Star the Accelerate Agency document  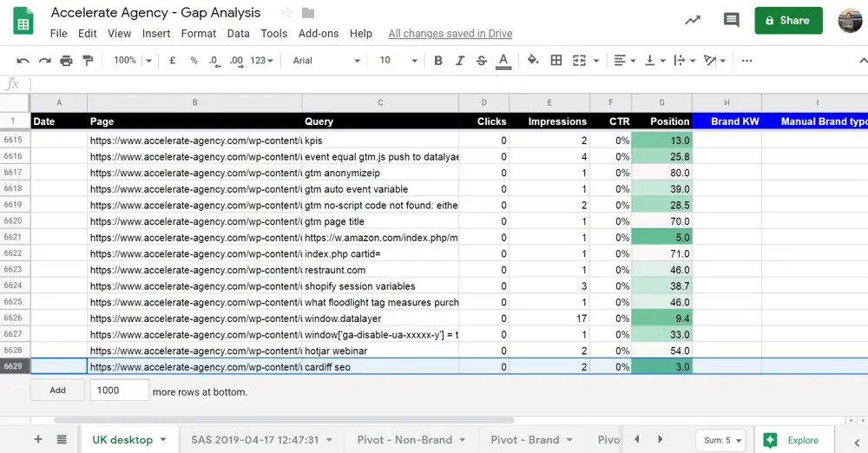tap(286, 13)
